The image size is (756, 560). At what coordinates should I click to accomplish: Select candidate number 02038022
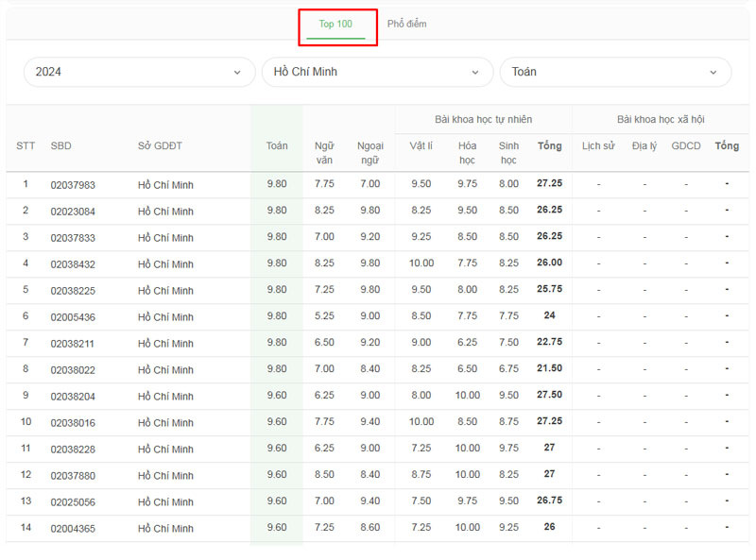(x=73, y=370)
